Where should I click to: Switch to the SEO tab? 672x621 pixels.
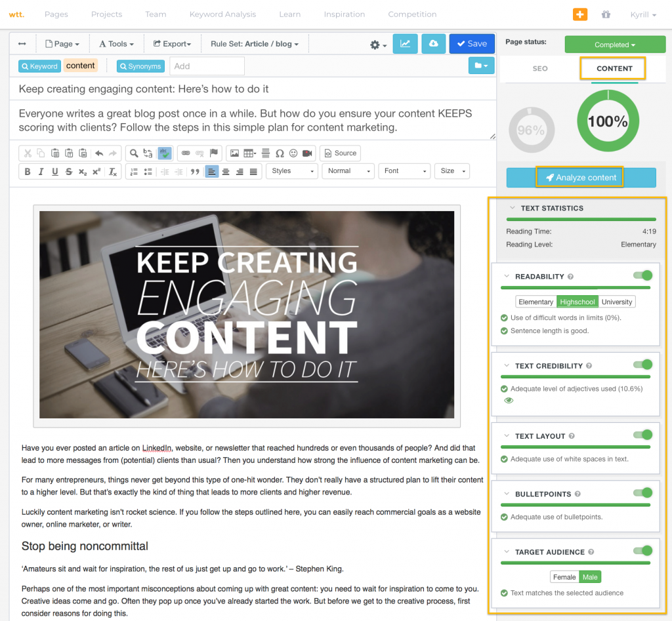coord(540,68)
